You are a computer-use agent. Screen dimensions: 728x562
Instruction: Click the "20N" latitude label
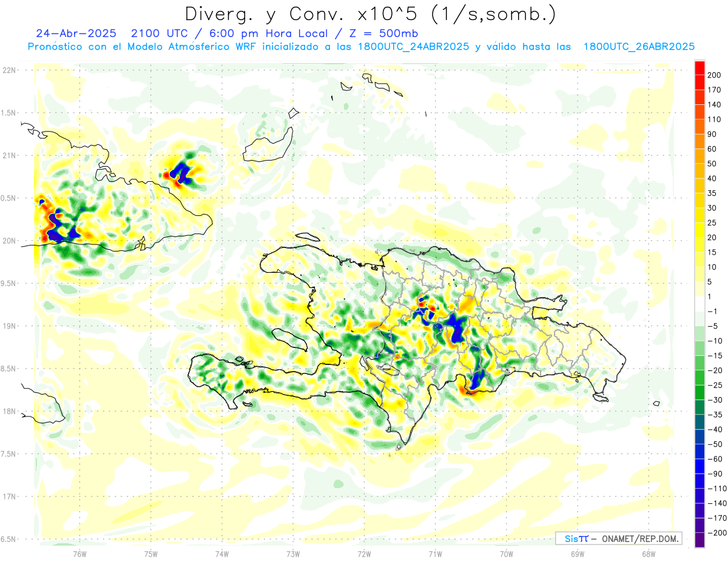point(9,241)
